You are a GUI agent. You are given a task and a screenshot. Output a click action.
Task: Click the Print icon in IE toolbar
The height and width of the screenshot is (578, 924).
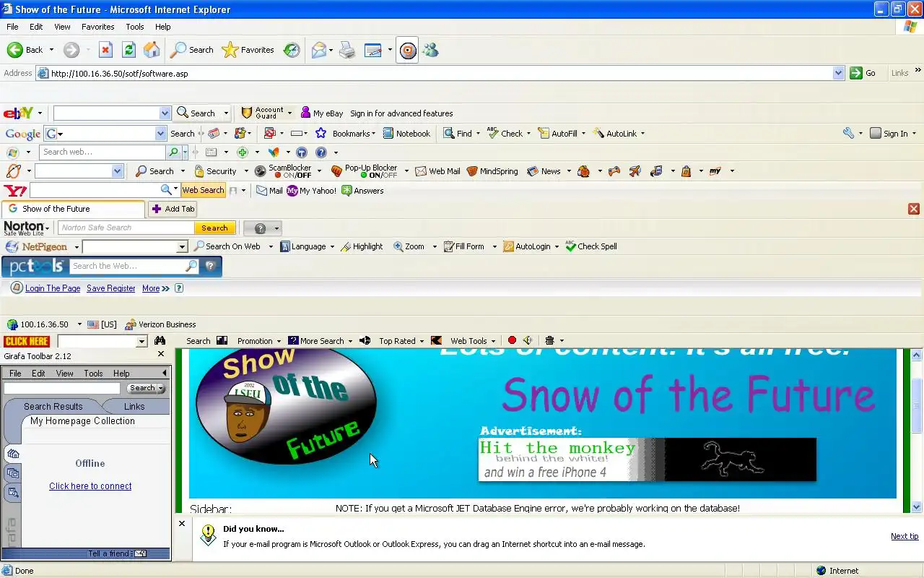coord(347,50)
